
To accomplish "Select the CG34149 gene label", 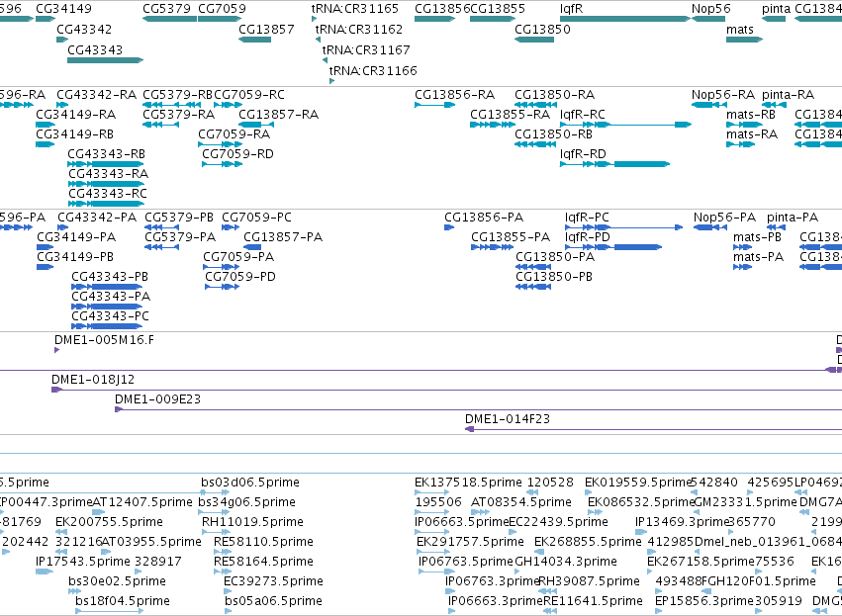I will click(63, 9).
